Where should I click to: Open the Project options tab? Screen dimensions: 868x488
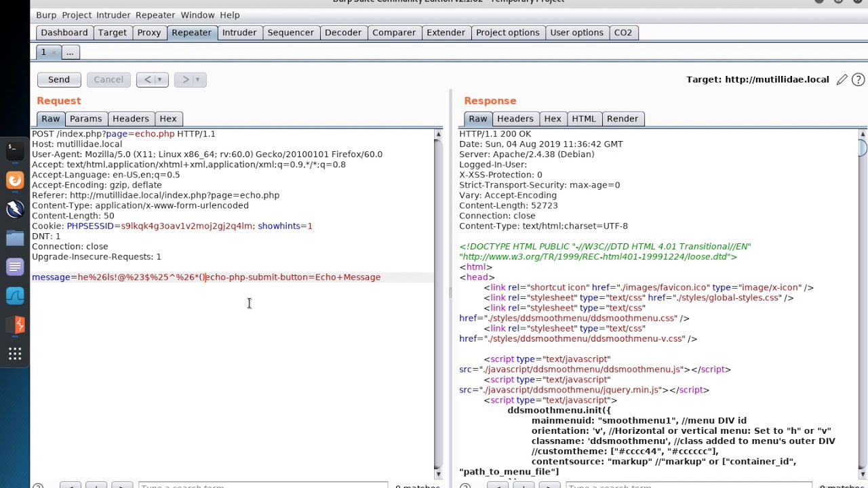pos(508,33)
